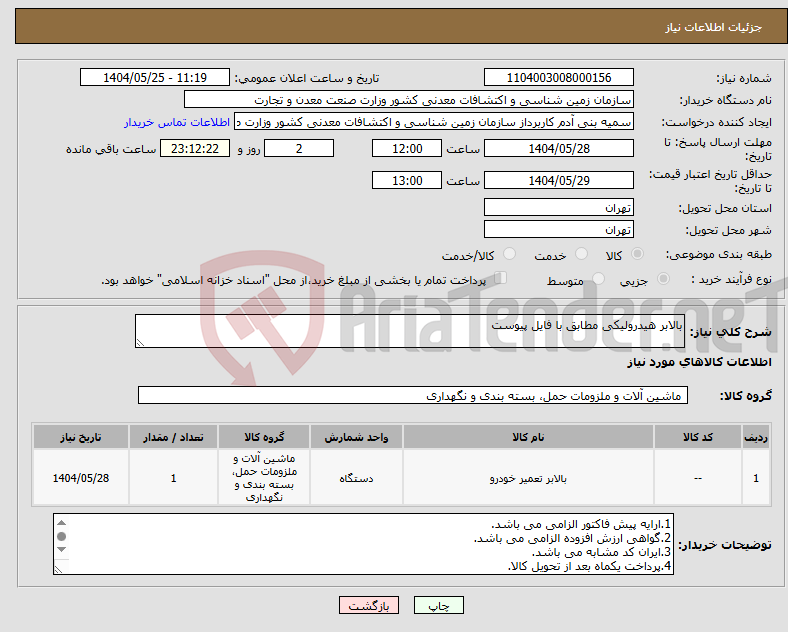Open the اطلاعات تماس خریدار link

coord(177,123)
